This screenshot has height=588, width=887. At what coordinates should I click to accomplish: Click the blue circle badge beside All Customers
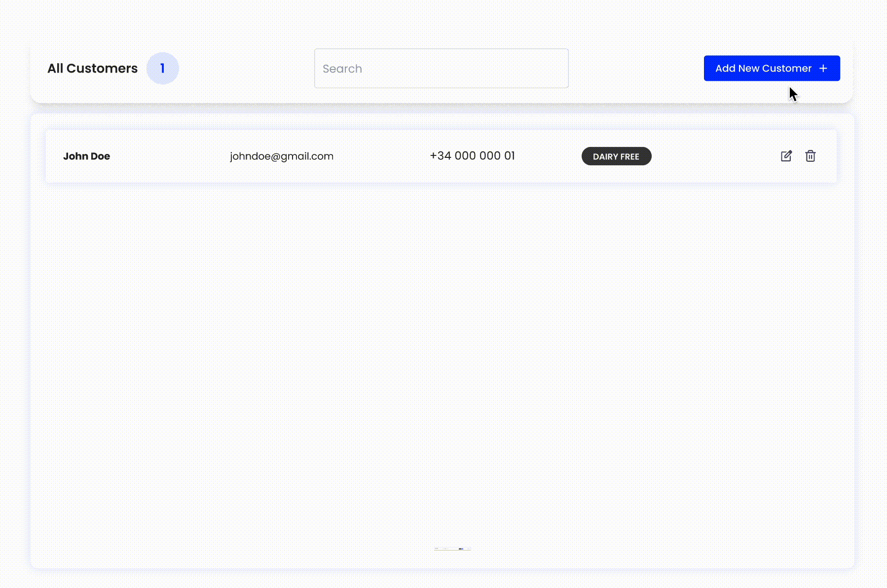(163, 68)
